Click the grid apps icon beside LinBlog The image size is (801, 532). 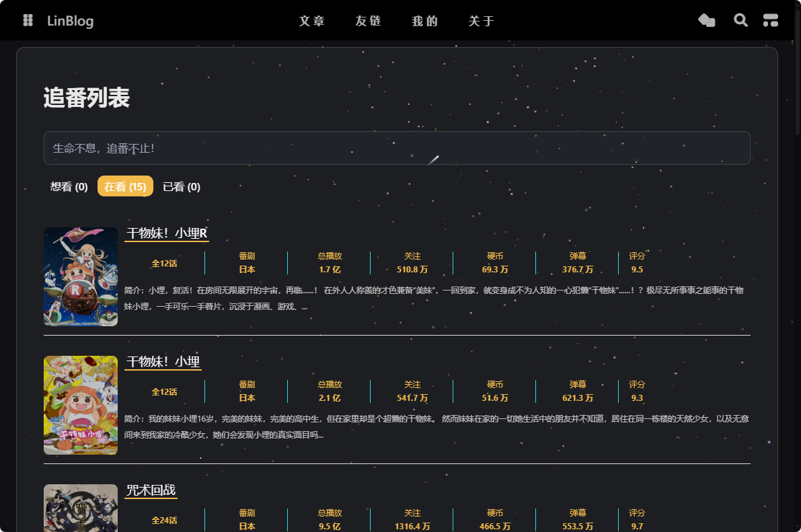pyautogui.click(x=28, y=20)
